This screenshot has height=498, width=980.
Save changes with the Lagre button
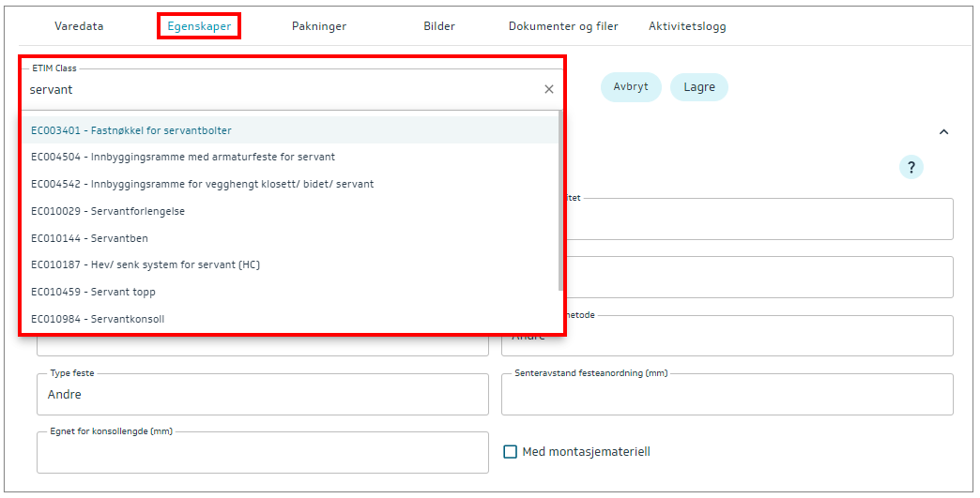click(x=699, y=87)
